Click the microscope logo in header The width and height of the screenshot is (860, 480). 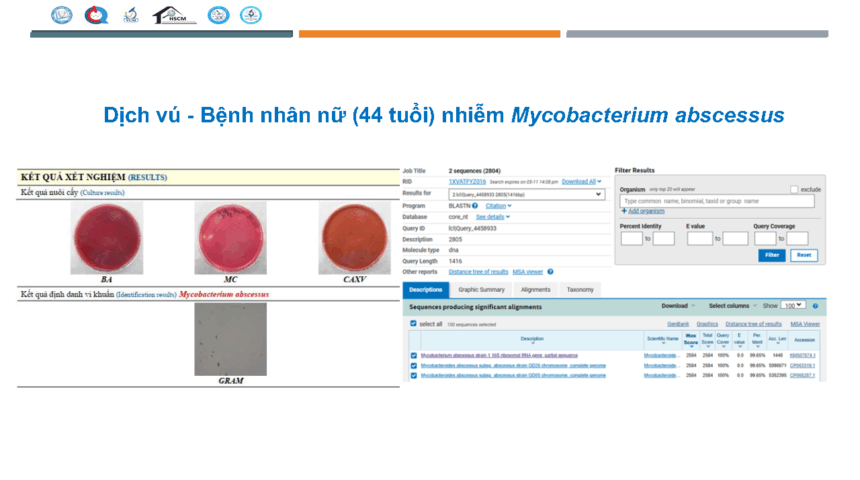[131, 15]
